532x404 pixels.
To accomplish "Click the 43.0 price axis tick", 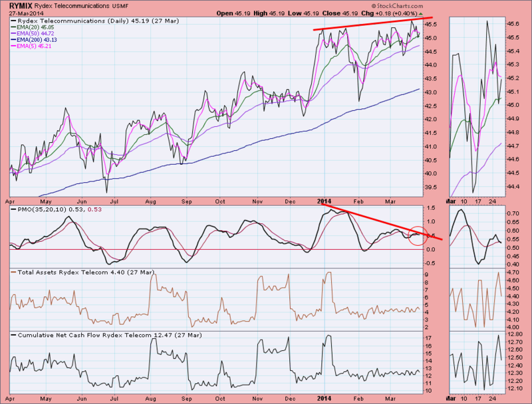I will (430, 92).
